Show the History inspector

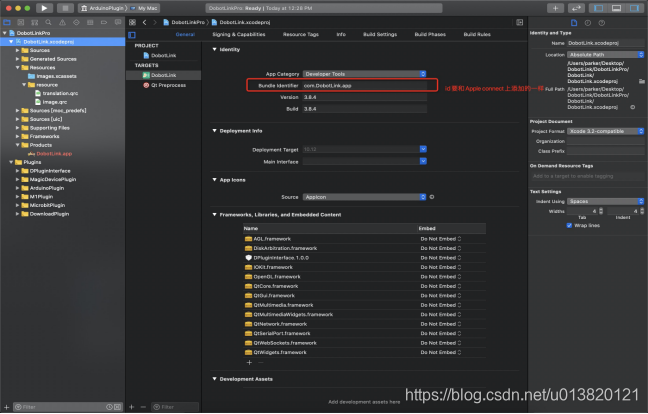pyautogui.click(x=588, y=23)
